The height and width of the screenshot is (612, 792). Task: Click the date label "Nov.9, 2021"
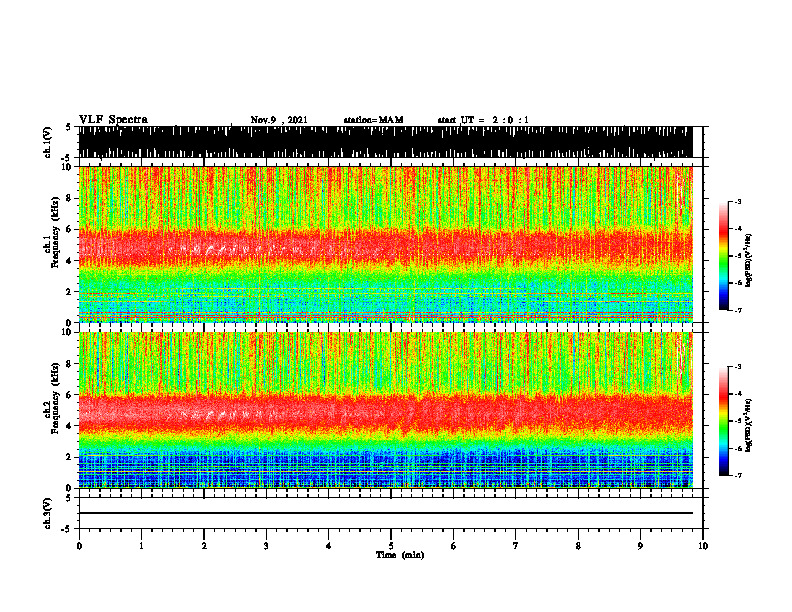click(x=279, y=120)
